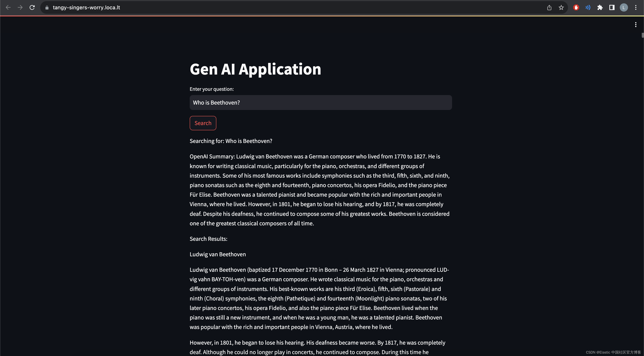644x356 pixels.
Task: Click the Brave browser shield icon
Action: [577, 7]
